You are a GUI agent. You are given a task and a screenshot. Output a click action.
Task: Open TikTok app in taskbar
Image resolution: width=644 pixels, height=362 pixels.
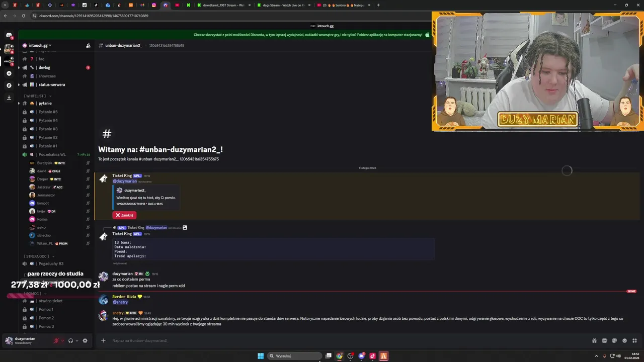372,356
